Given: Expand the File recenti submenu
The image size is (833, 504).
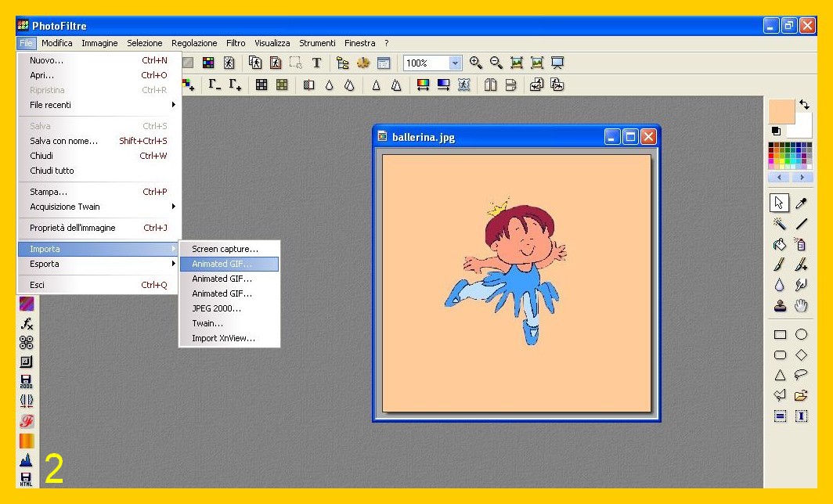Looking at the screenshot, I should click(x=99, y=105).
